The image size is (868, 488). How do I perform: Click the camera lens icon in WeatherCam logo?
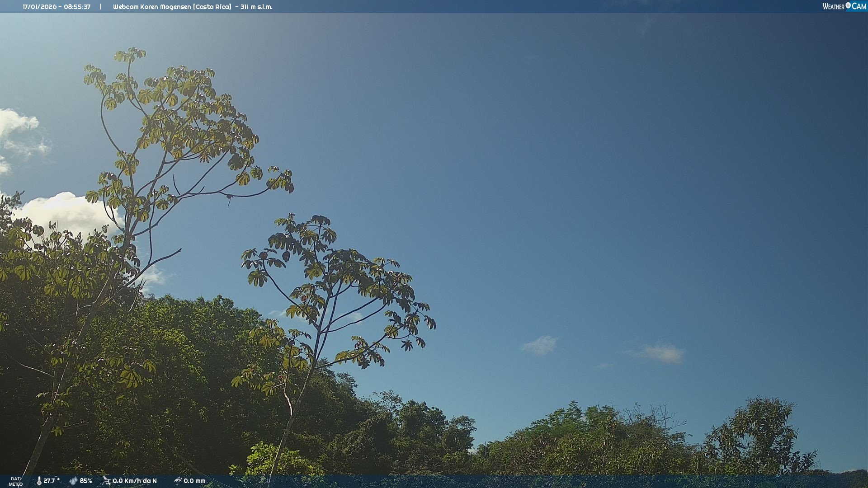coord(848,5)
